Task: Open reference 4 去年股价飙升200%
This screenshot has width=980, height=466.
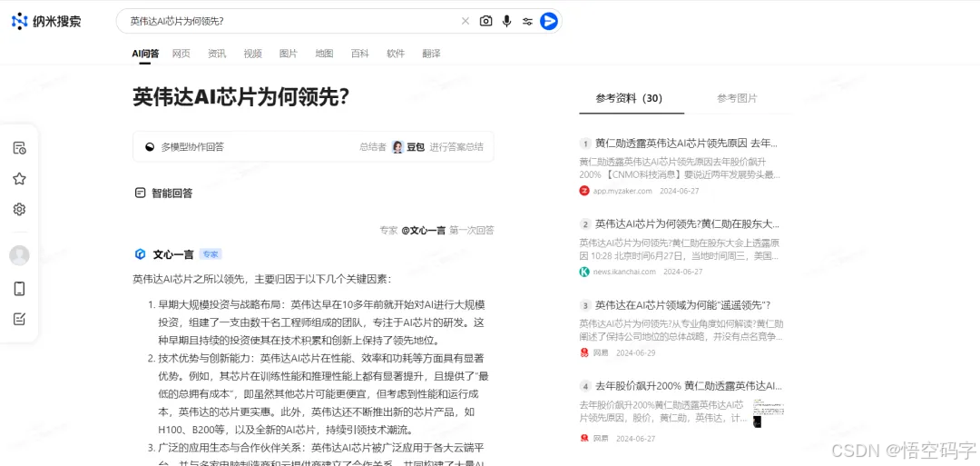Action: click(689, 386)
